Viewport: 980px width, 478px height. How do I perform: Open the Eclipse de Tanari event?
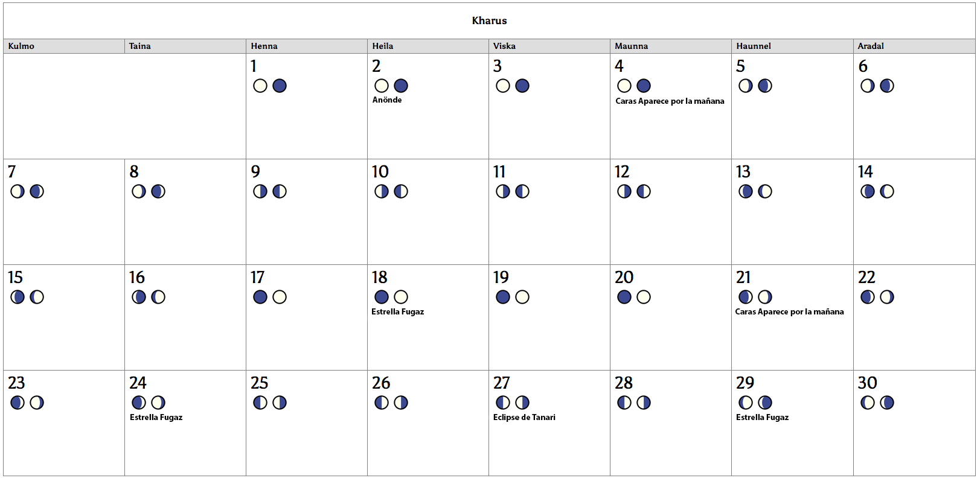tap(524, 418)
